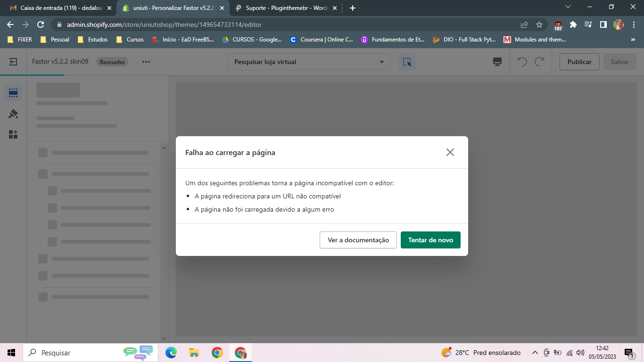The image size is (644, 362).
Task: Open the 'Pesquisar loja virtual' page selector
Action: pyautogui.click(x=309, y=62)
